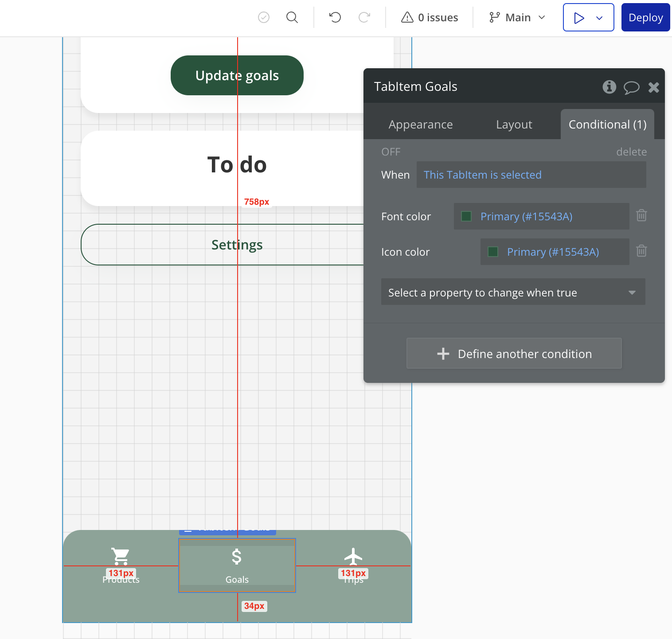Switch to the Appearance tab
This screenshot has width=672, height=639.
click(421, 125)
